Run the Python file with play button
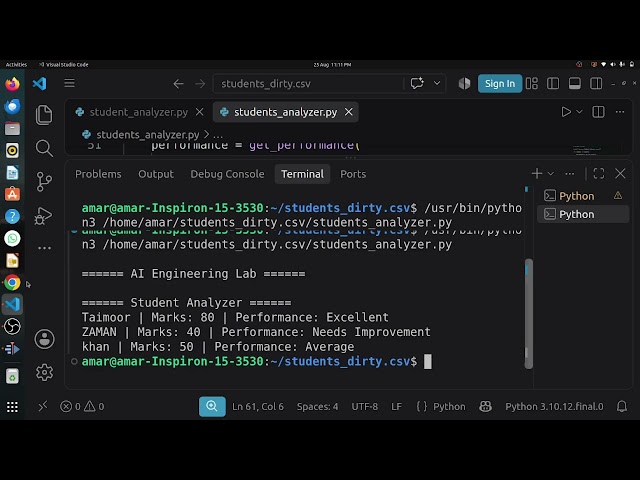The height and width of the screenshot is (480, 640). click(x=566, y=112)
